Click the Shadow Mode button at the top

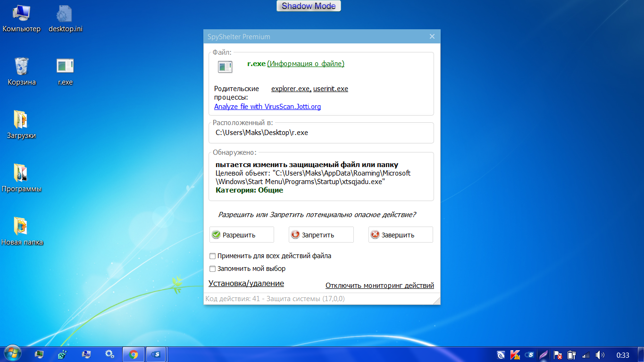click(309, 6)
